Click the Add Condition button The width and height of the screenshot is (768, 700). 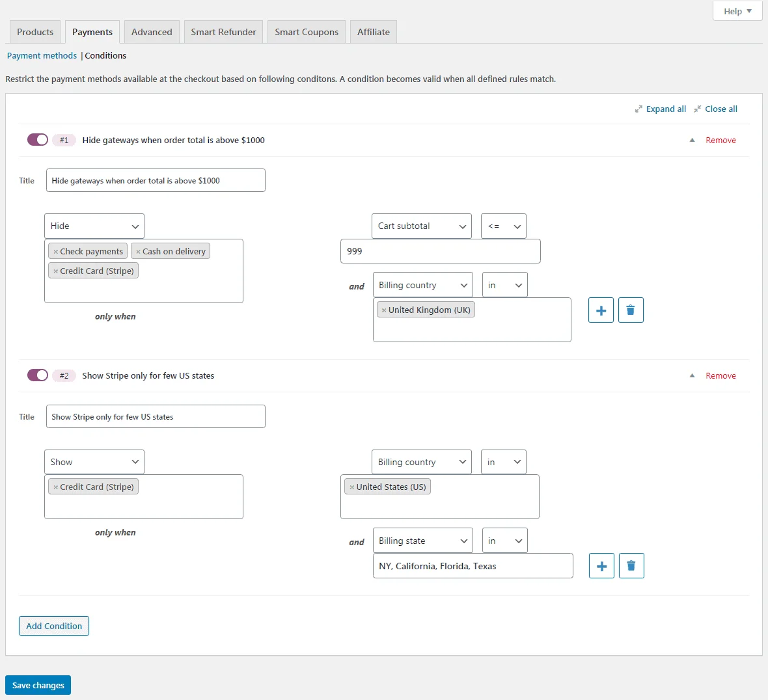click(54, 626)
